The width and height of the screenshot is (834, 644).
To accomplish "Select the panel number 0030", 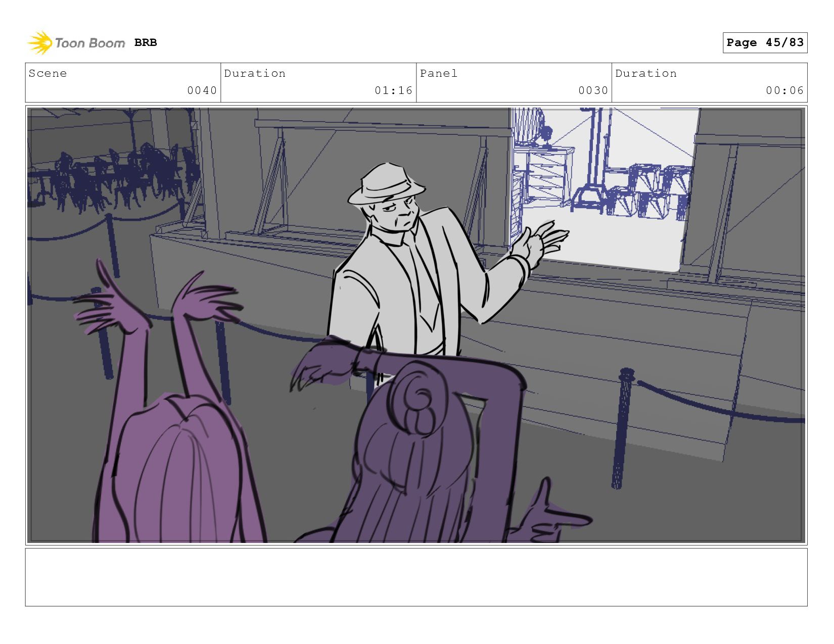I will (x=593, y=90).
